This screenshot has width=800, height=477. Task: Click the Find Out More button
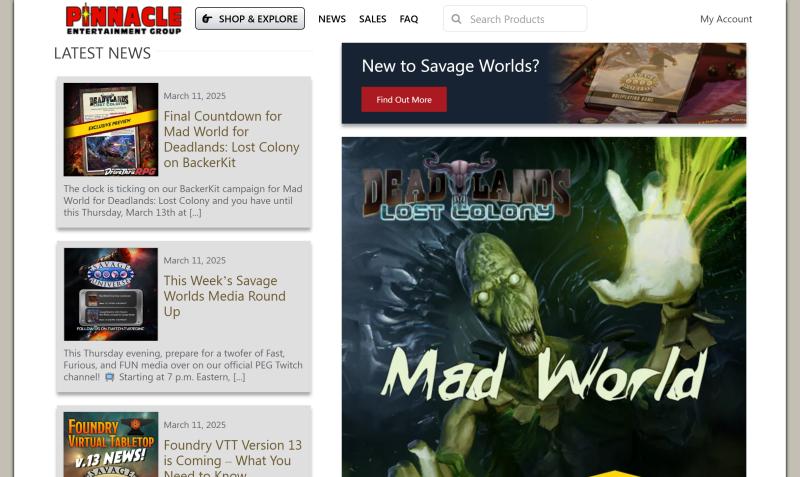(404, 99)
